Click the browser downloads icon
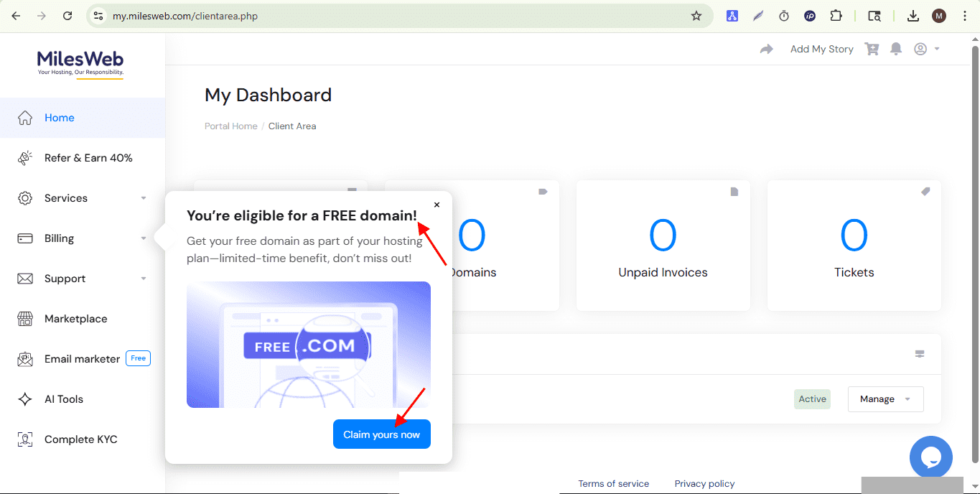Screen dimensions: 980x494 tap(913, 16)
